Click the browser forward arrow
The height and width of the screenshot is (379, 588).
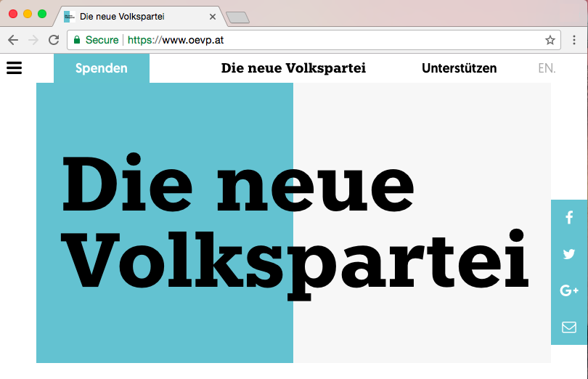(33, 40)
